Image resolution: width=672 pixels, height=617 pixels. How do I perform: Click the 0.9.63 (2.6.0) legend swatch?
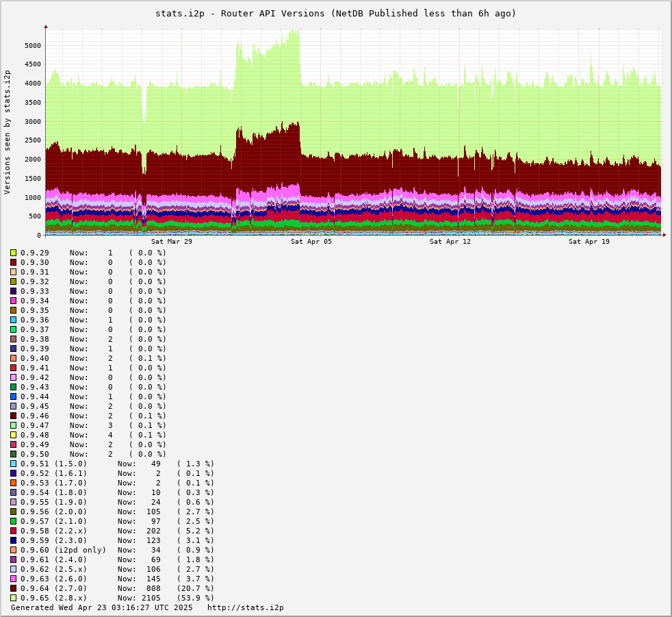click(x=13, y=579)
